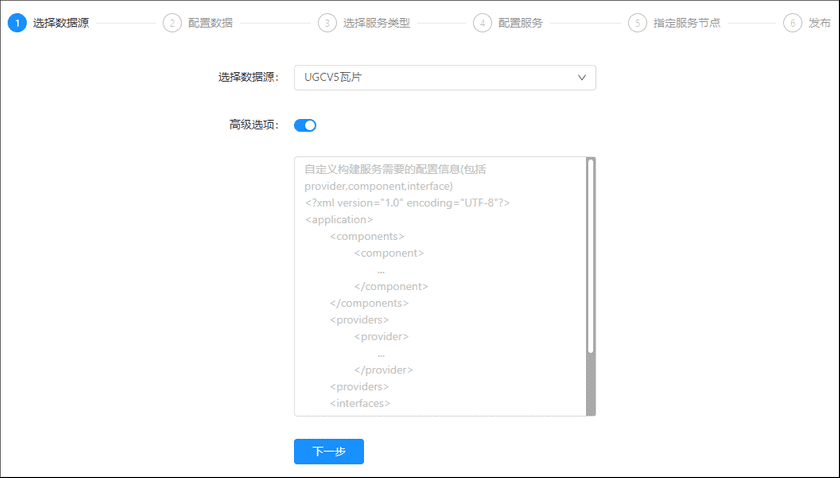
Task: Click the step 2 circle icon
Action: [x=172, y=23]
